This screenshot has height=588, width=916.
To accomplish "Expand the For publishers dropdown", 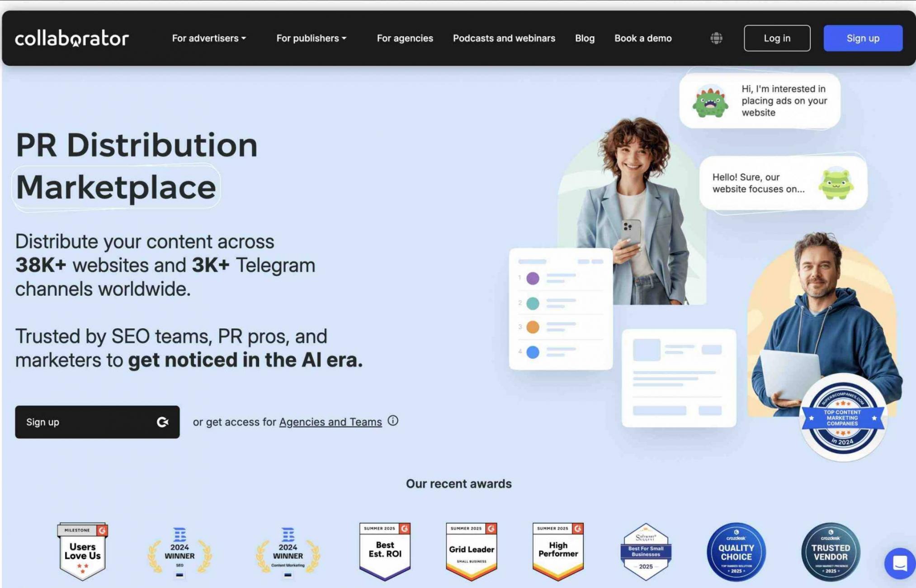I will (x=312, y=38).
